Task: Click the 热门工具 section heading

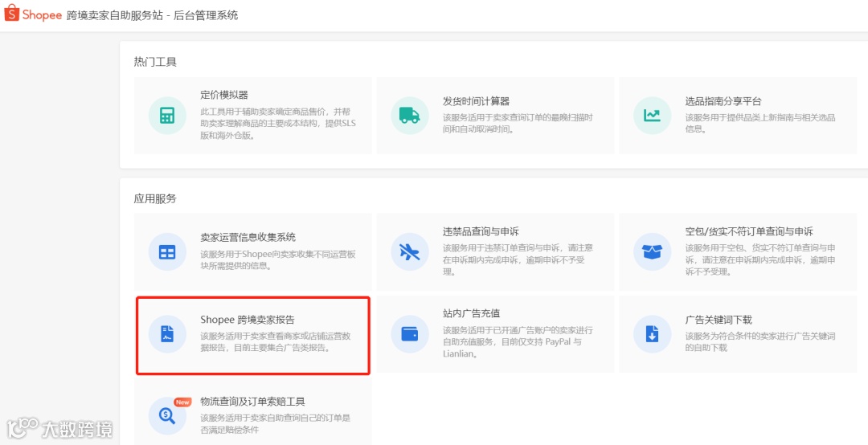Action: (x=155, y=62)
